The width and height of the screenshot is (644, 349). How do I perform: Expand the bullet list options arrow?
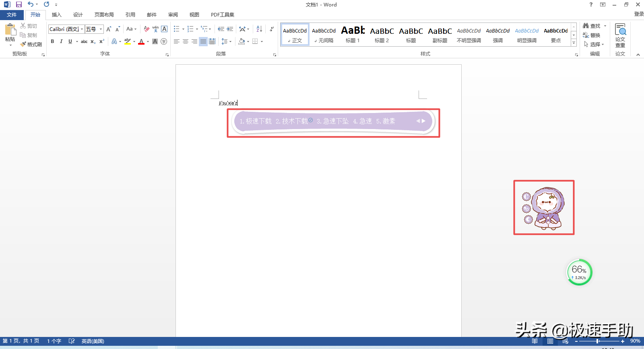(x=183, y=29)
